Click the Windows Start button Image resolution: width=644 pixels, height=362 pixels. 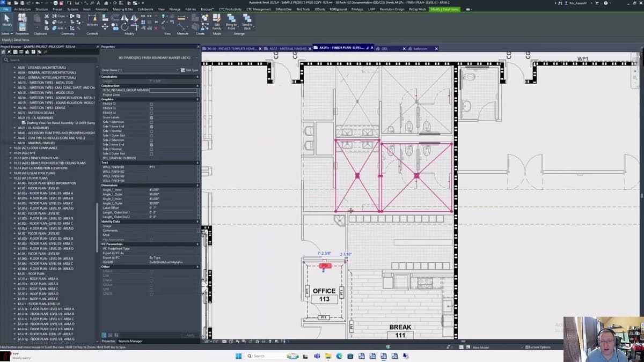(238, 356)
